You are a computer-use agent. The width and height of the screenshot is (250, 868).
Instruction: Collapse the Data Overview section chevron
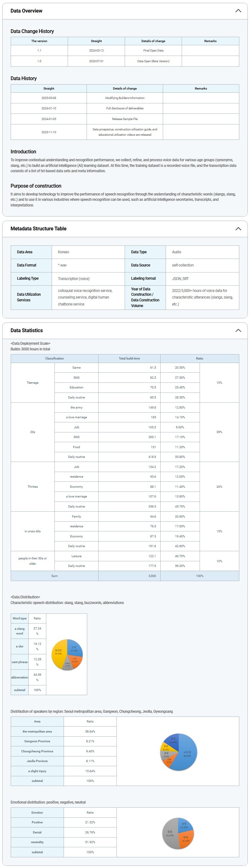click(238, 11)
